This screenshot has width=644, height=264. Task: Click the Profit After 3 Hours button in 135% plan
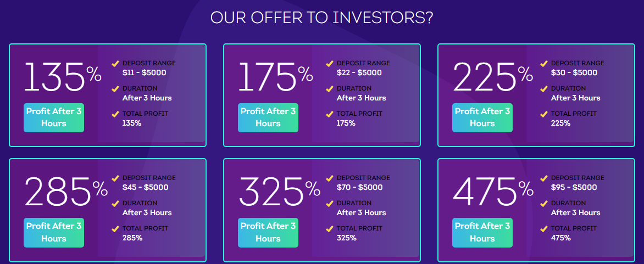[54, 117]
